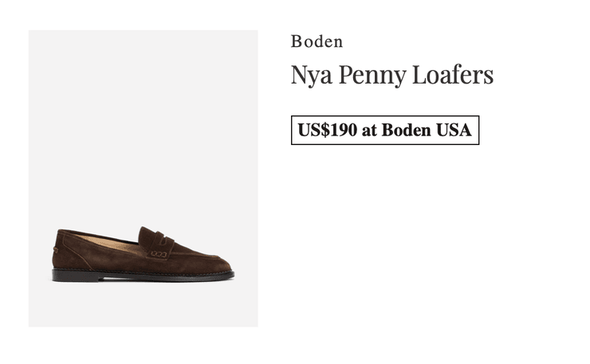Click the top-left corner of product image

[32, 33]
